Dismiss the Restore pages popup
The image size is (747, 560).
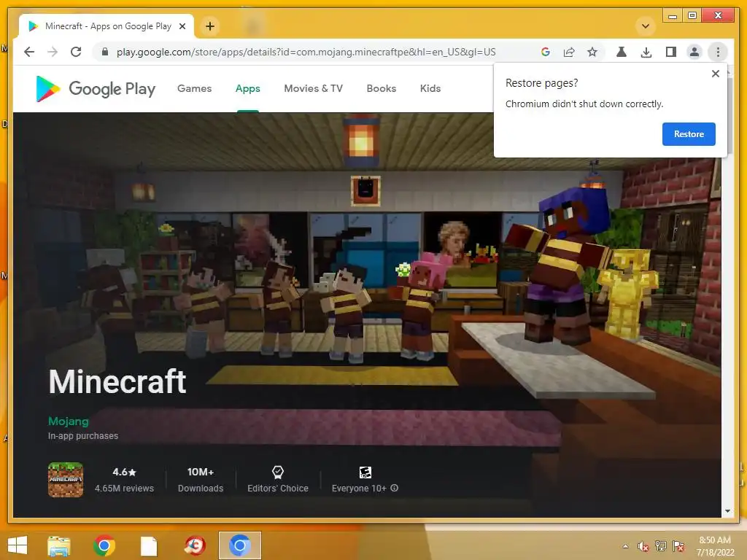[715, 74]
